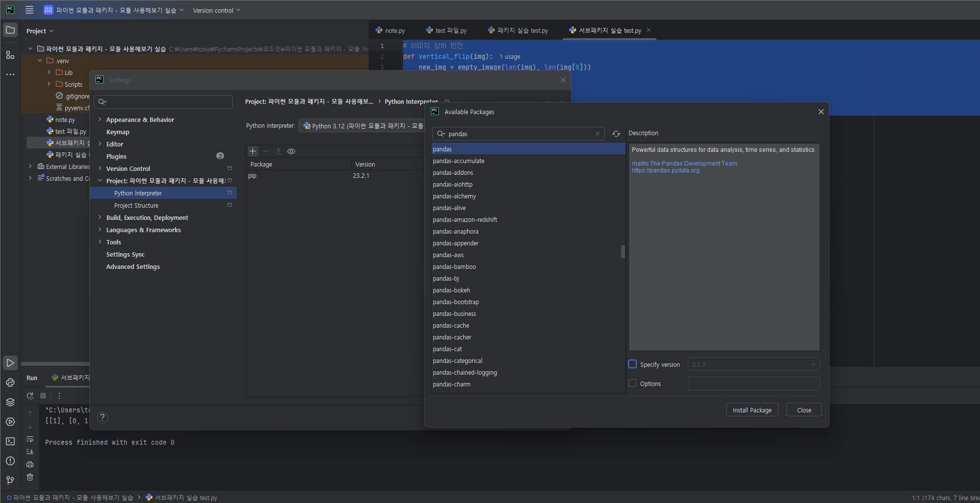Click the upgrade package arrow icon
Screen dimensions: 980x503
click(x=278, y=151)
